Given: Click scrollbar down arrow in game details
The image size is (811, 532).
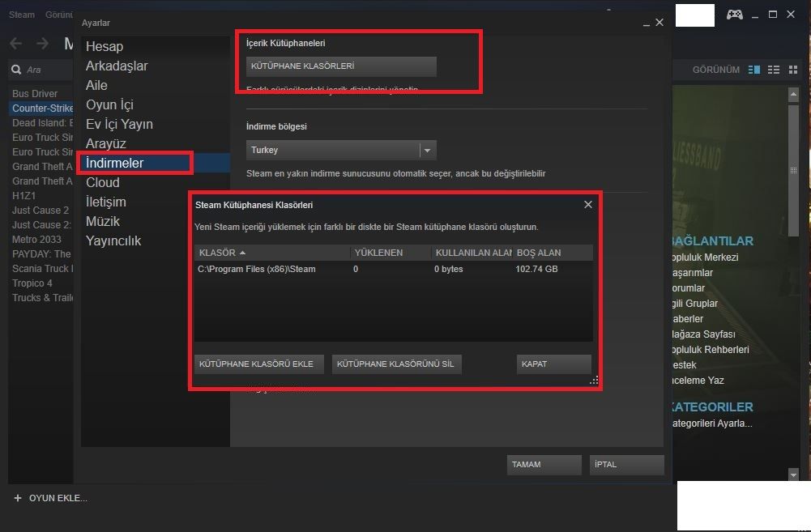Looking at the screenshot, I should 793,474.
